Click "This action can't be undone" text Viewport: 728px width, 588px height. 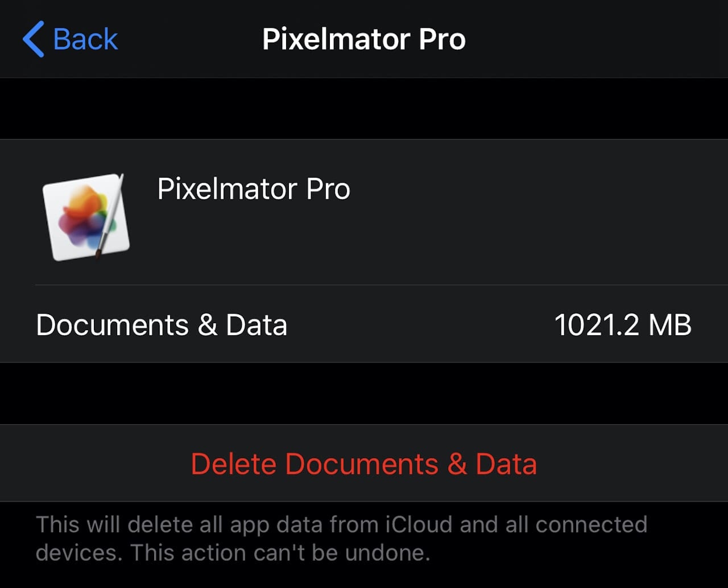(280, 552)
